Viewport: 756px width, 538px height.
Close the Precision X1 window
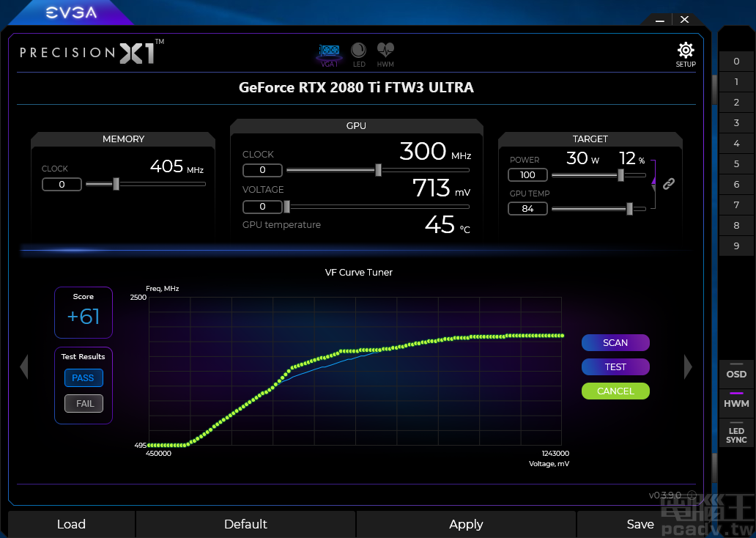click(x=684, y=20)
